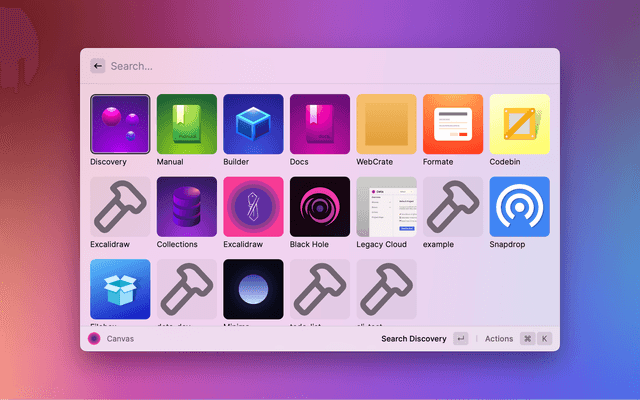
Task: Open the Builder blue cube icon
Action: coord(253,124)
